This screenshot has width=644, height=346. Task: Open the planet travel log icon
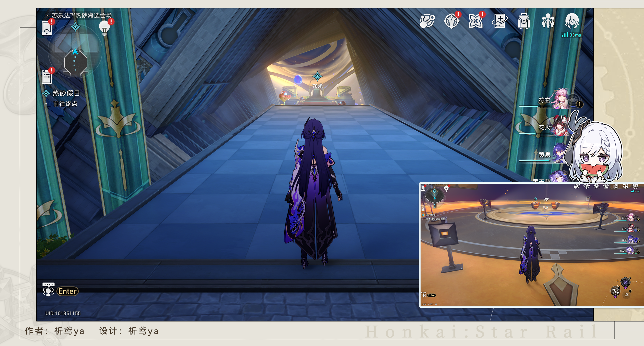427,21
